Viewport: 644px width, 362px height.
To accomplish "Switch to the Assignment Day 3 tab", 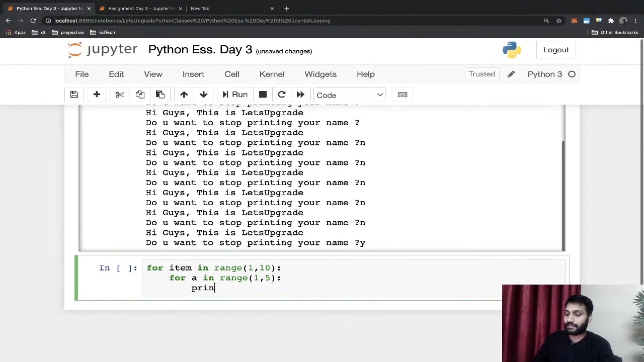I will (x=141, y=9).
